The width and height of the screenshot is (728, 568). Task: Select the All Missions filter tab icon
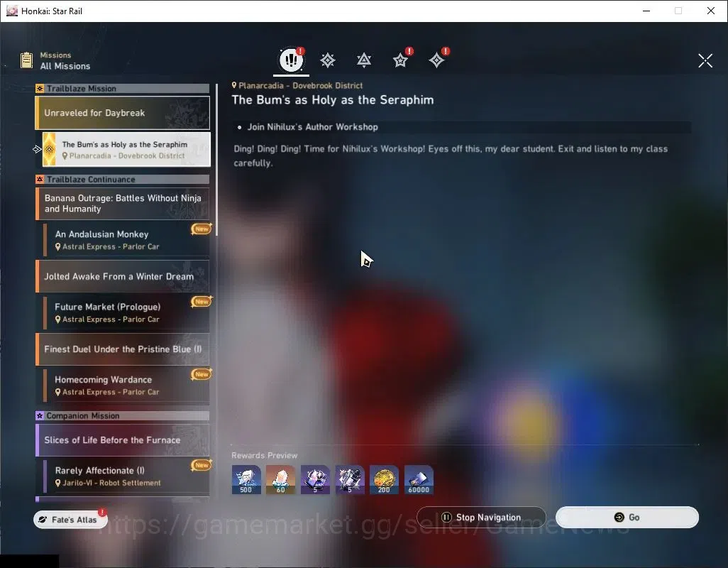tap(291, 60)
